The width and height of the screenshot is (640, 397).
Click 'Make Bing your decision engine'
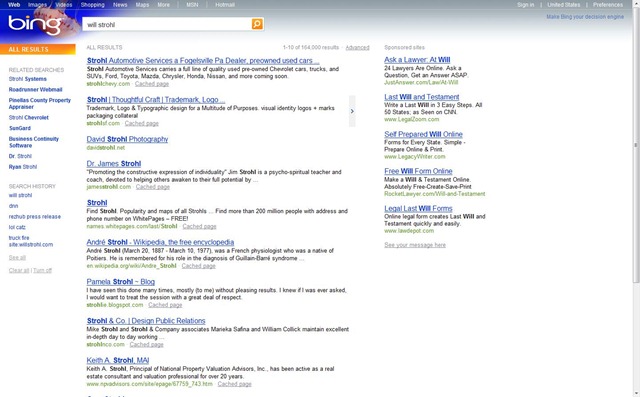tap(585, 17)
